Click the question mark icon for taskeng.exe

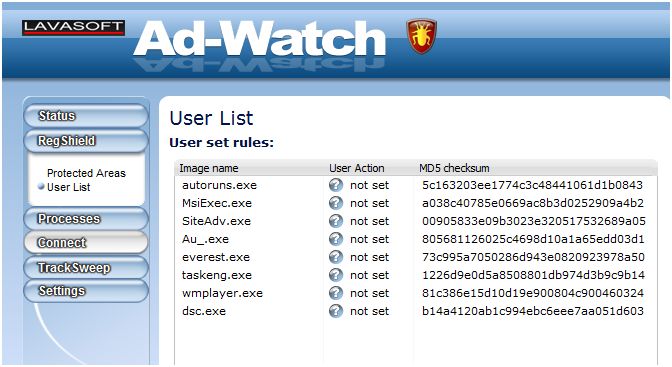(336, 275)
